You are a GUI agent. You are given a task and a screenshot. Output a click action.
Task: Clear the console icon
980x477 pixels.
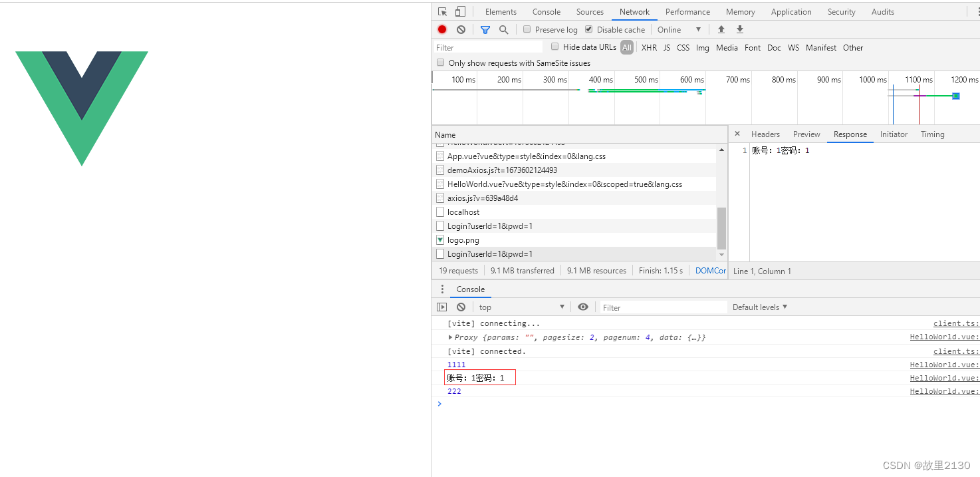[x=461, y=307]
